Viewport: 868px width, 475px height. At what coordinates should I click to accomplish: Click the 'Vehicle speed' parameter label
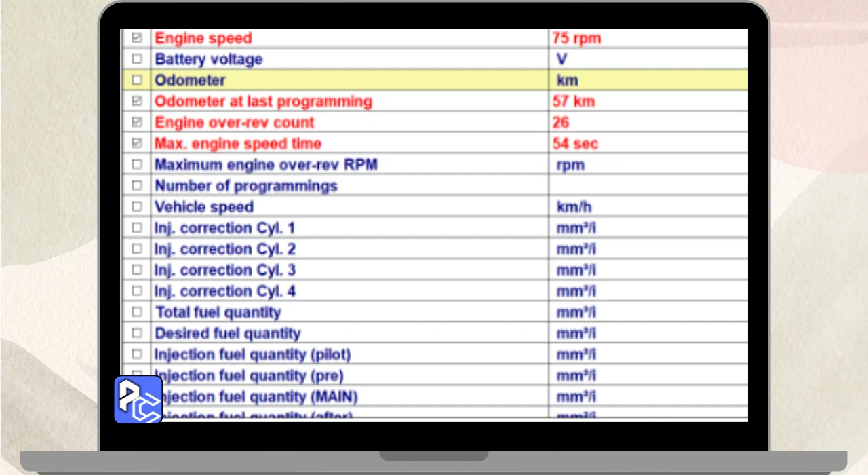point(204,206)
